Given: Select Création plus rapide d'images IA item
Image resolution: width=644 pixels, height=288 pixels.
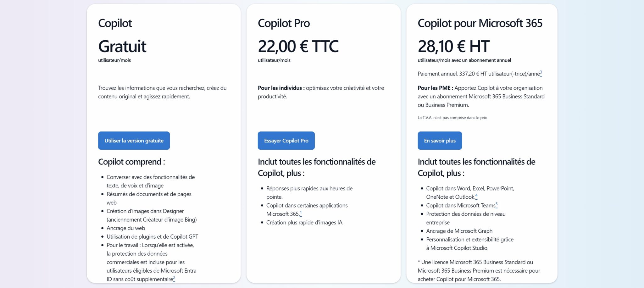Looking at the screenshot, I should [305, 222].
